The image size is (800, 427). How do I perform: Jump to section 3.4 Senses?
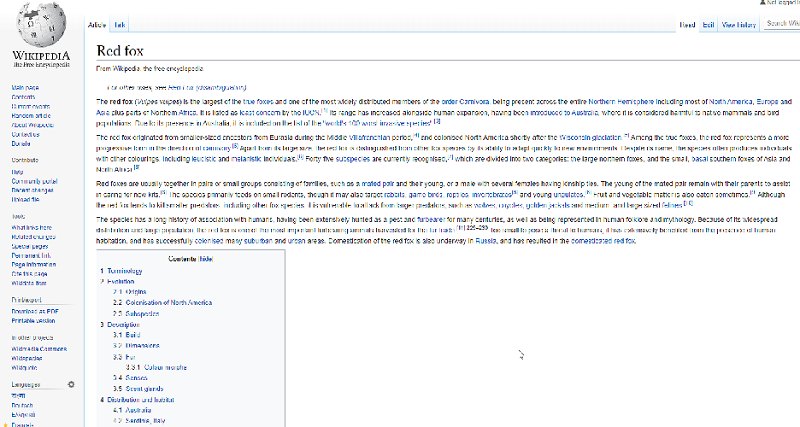pyautogui.click(x=130, y=378)
